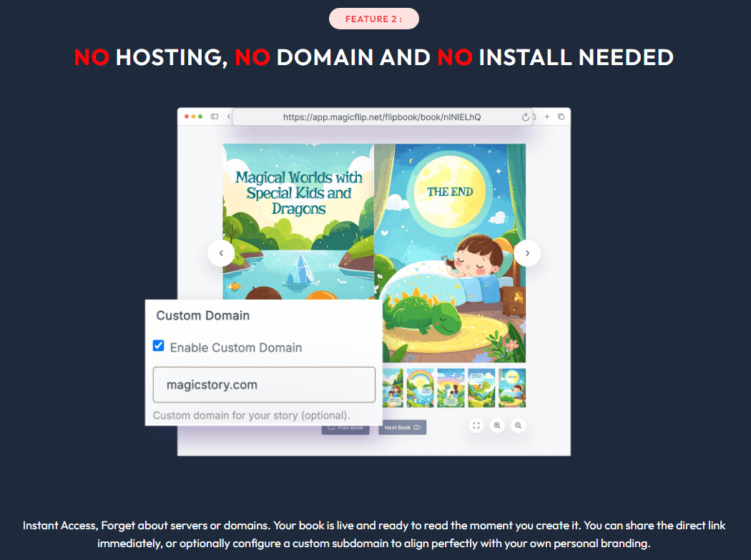Click the zoom in magnifier icon

497,426
